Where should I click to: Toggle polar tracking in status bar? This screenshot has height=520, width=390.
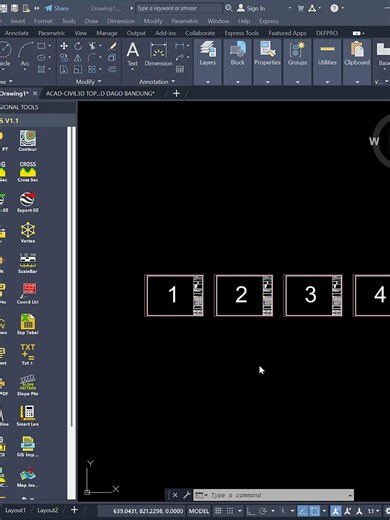point(263,511)
